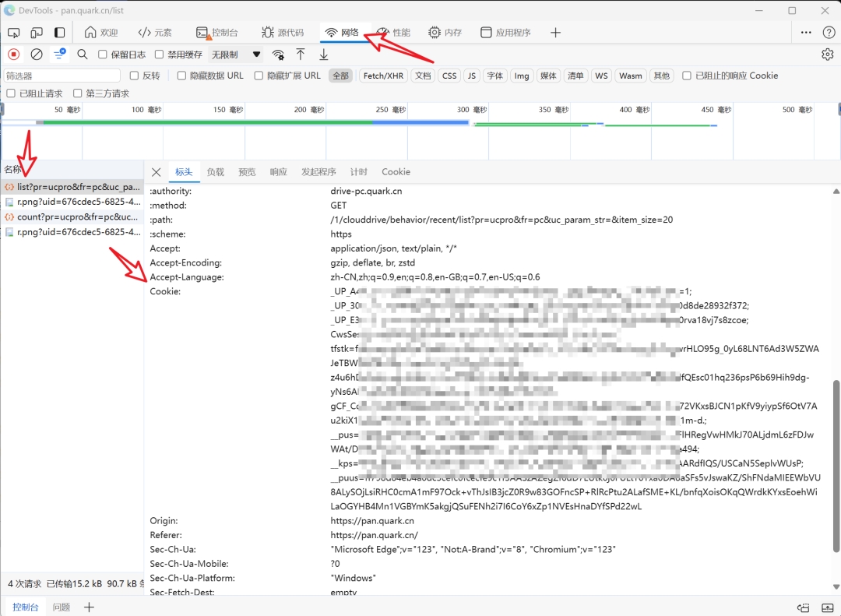Image resolution: width=841 pixels, height=616 pixels.
Task: Click the inspect element picker icon
Action: [14, 33]
